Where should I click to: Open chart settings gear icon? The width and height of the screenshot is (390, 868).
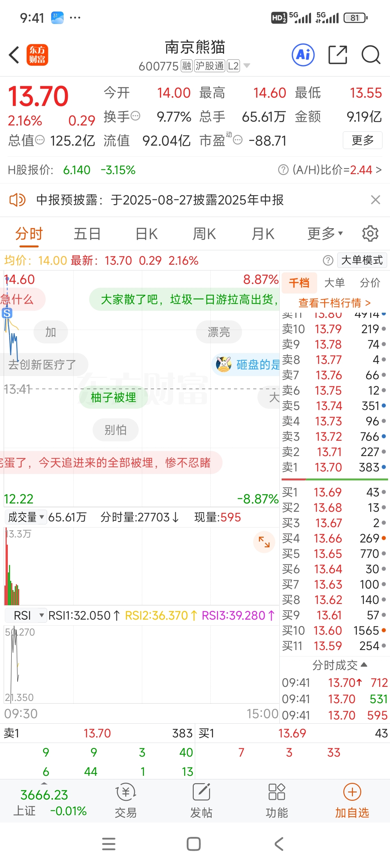370,234
